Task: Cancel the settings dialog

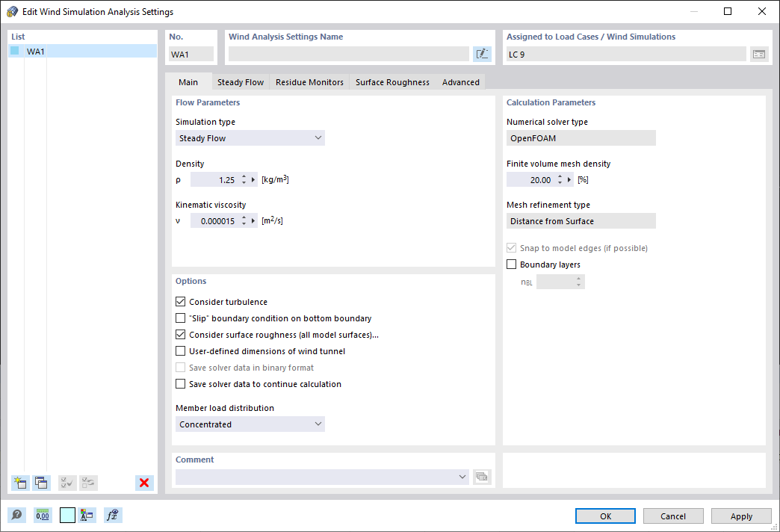Action: [x=672, y=516]
